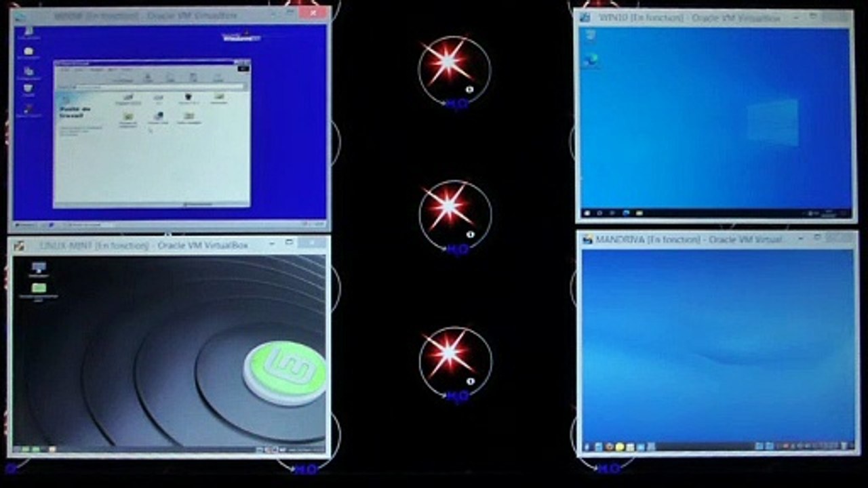868x488 pixels.
Task: Click the Mandriva taskbar clock
Action: pos(826,447)
